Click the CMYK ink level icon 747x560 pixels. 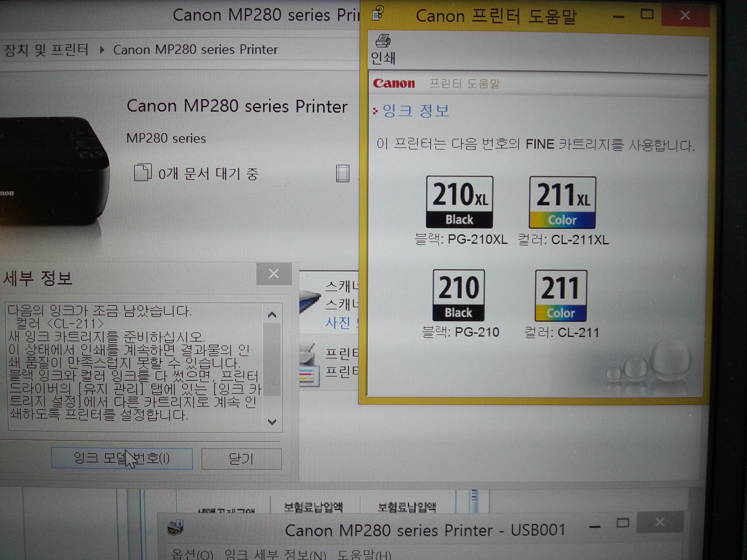tap(308, 375)
